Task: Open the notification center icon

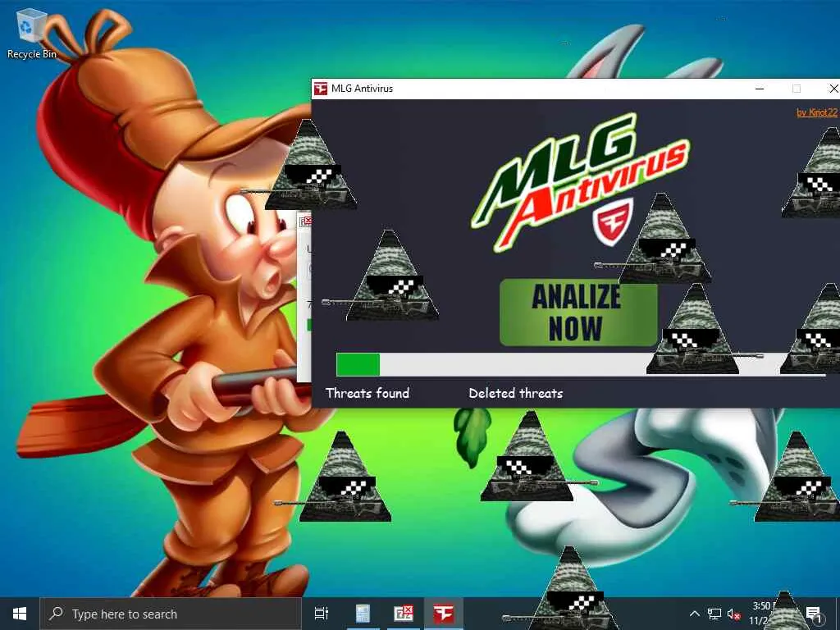Action: click(813, 614)
